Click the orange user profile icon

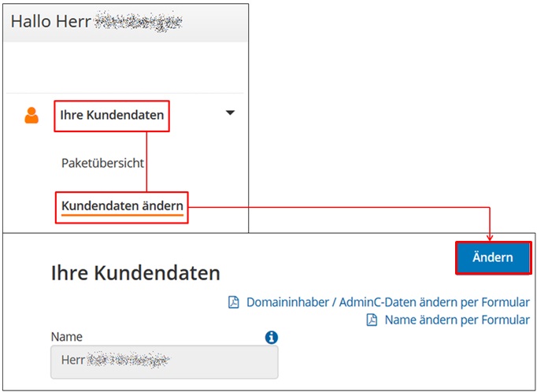coord(31,116)
